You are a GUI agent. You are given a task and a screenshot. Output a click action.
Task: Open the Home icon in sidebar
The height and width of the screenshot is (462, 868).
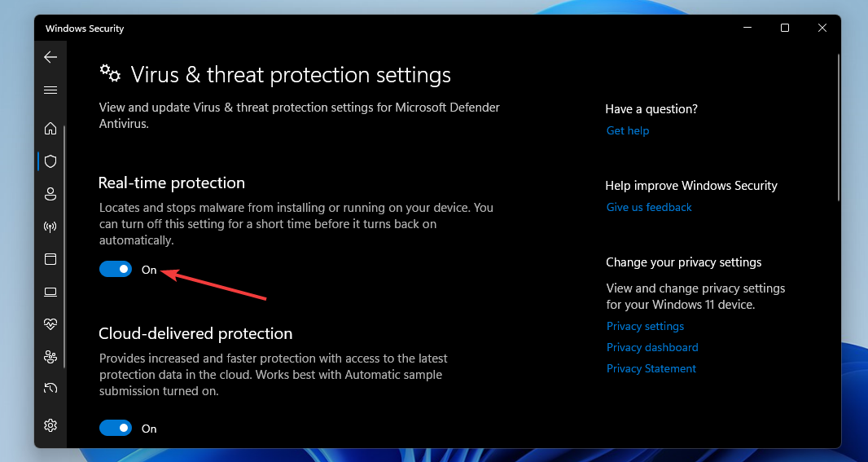point(50,129)
